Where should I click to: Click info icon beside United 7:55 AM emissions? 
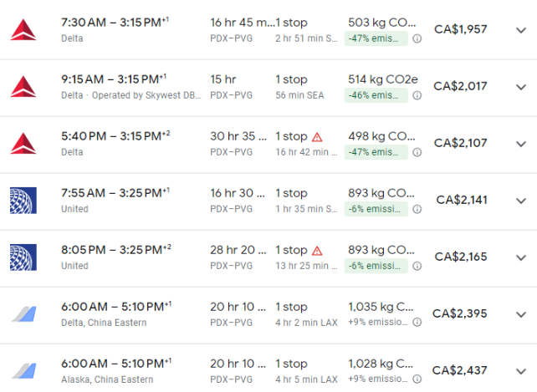pos(417,209)
